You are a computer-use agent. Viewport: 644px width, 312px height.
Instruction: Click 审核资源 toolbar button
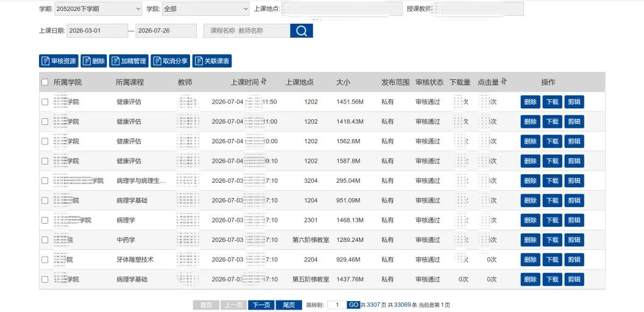pos(58,61)
